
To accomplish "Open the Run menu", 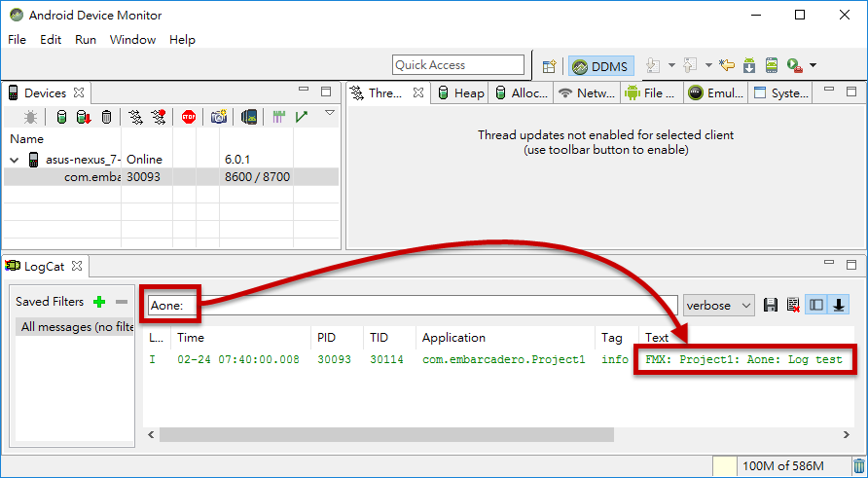I will (86, 40).
